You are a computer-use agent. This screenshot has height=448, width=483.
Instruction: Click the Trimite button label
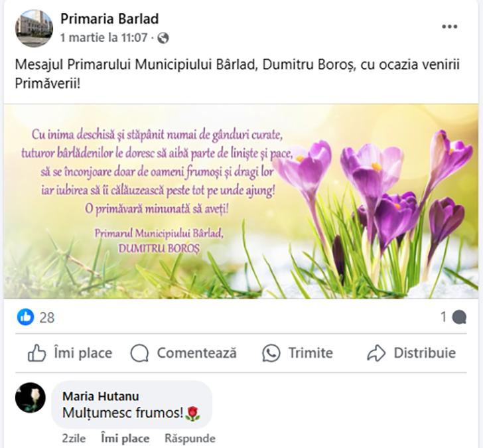pos(310,353)
